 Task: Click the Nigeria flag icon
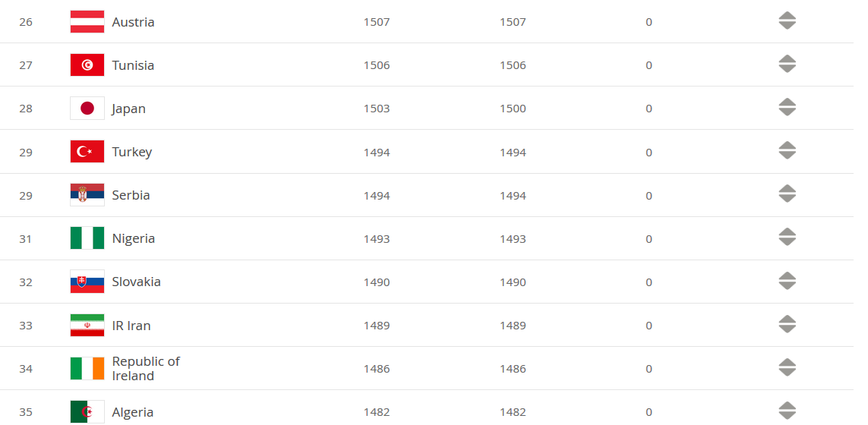click(87, 238)
